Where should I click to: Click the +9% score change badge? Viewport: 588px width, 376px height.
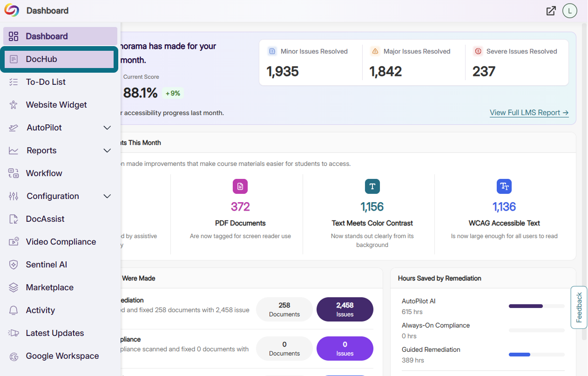173,93
